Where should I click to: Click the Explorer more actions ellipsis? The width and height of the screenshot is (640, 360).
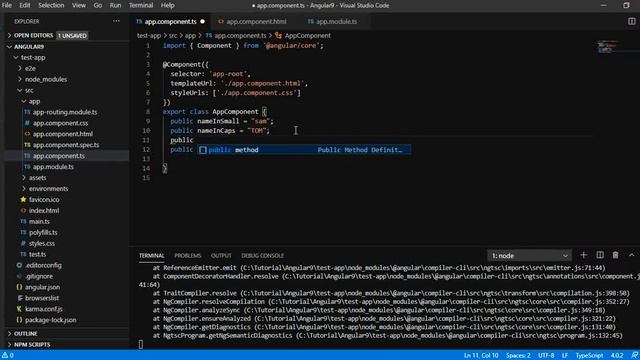(116, 21)
